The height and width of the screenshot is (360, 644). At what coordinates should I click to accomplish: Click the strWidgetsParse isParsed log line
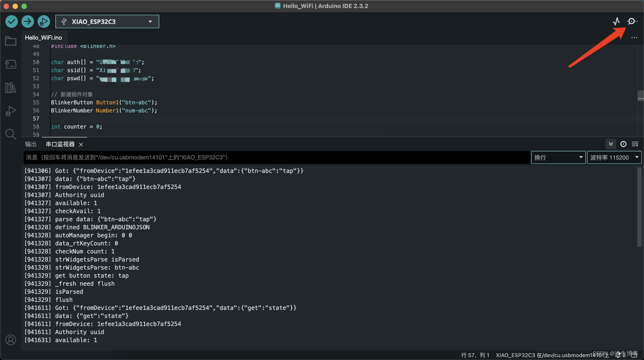(x=82, y=260)
